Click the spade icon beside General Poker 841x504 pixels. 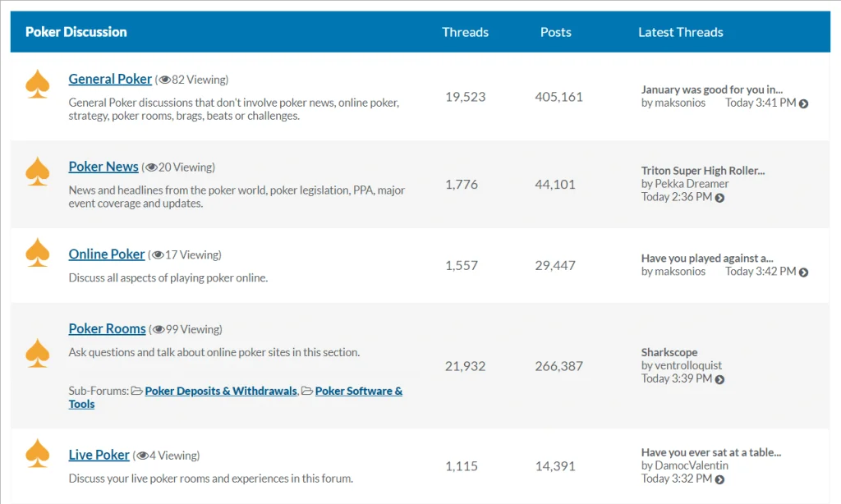tap(38, 85)
